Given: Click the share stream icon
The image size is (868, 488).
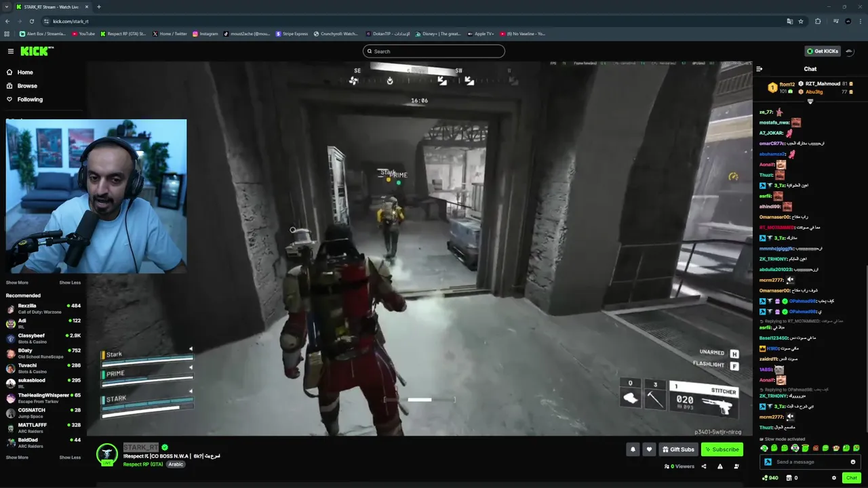Looking at the screenshot, I should (x=704, y=466).
